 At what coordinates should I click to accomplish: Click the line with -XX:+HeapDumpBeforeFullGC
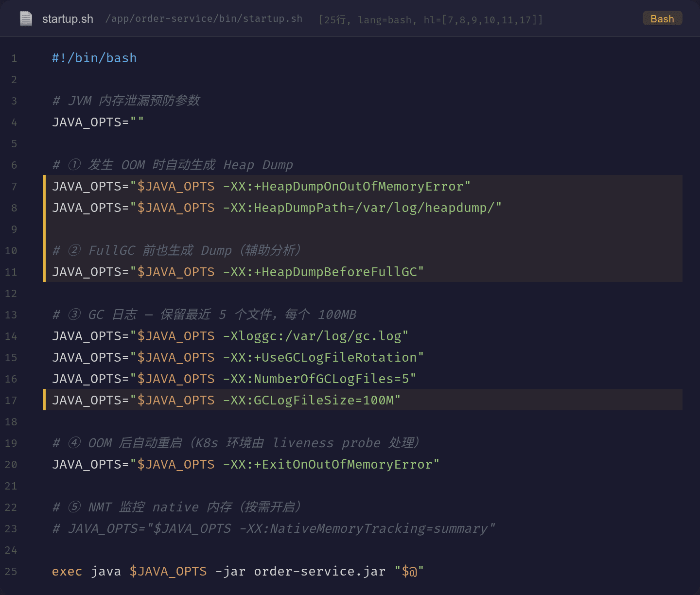(363, 272)
